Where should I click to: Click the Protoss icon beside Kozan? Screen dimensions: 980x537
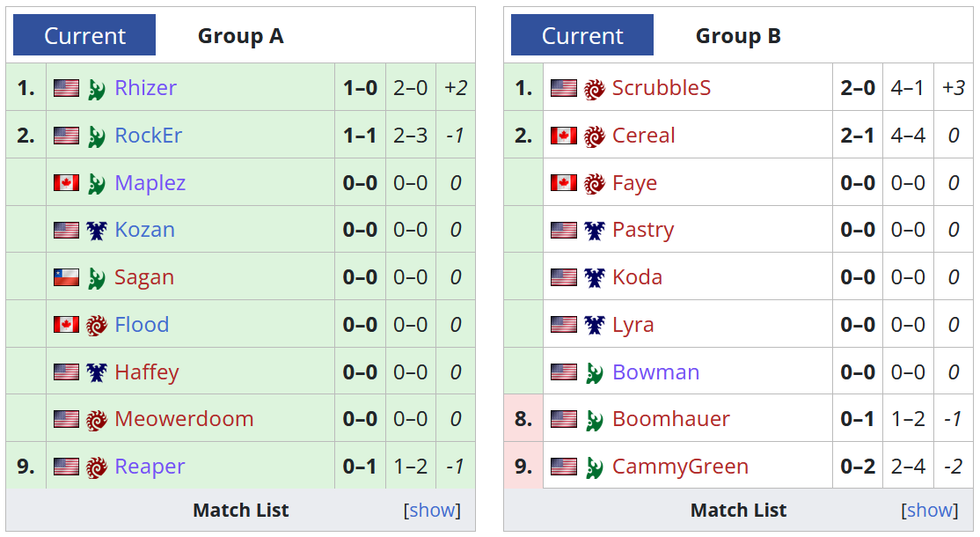point(96,230)
